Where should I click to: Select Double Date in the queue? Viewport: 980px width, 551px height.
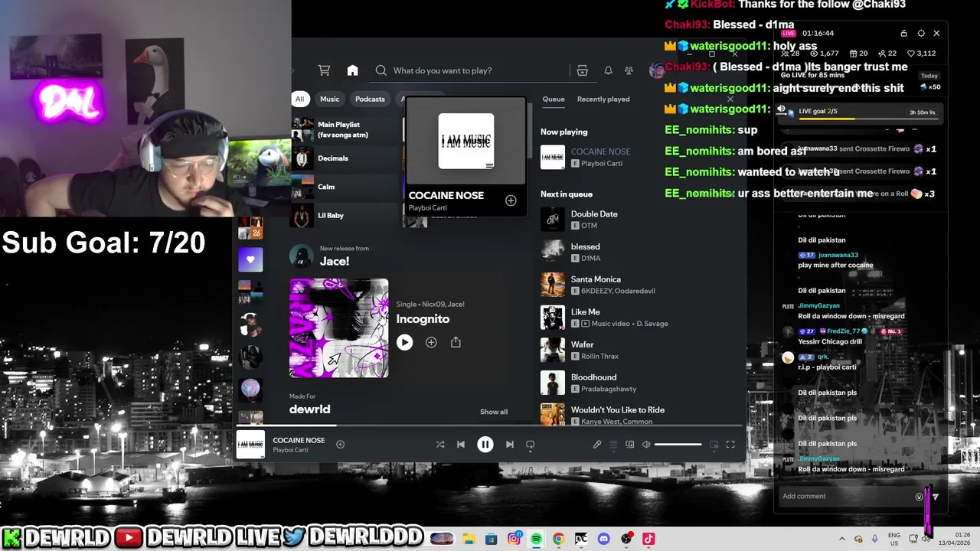635,220
